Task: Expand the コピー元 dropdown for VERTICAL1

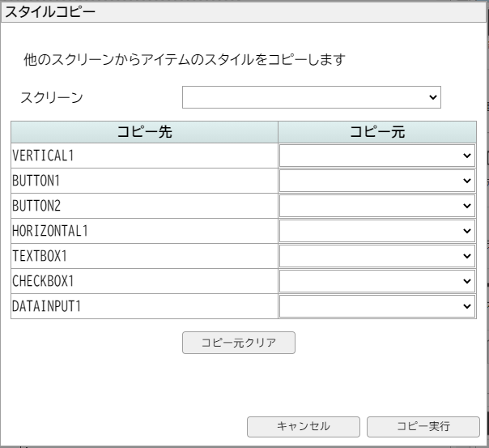Action: [377, 156]
